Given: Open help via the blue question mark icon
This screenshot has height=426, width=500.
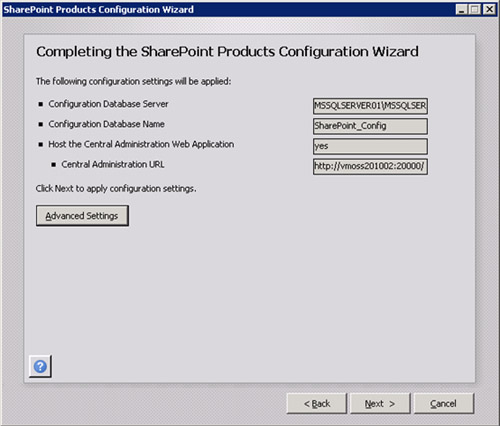Looking at the screenshot, I should (x=40, y=366).
